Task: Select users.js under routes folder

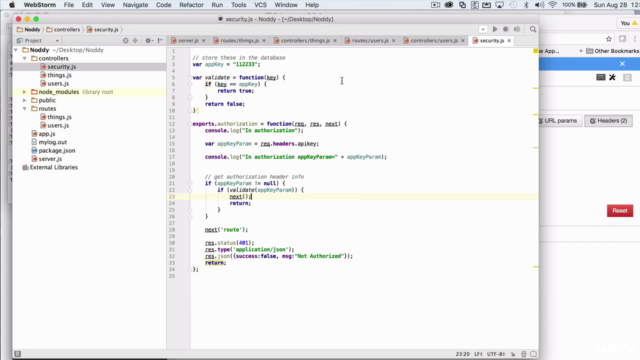Action: click(x=58, y=125)
